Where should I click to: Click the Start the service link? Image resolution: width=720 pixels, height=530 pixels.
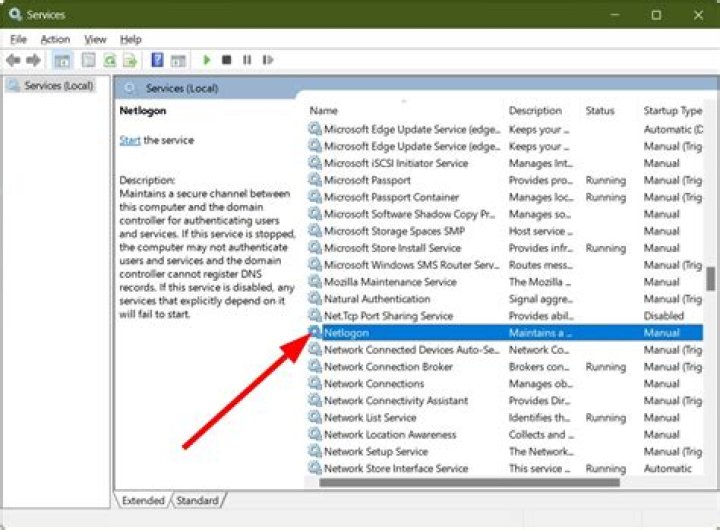(130, 140)
